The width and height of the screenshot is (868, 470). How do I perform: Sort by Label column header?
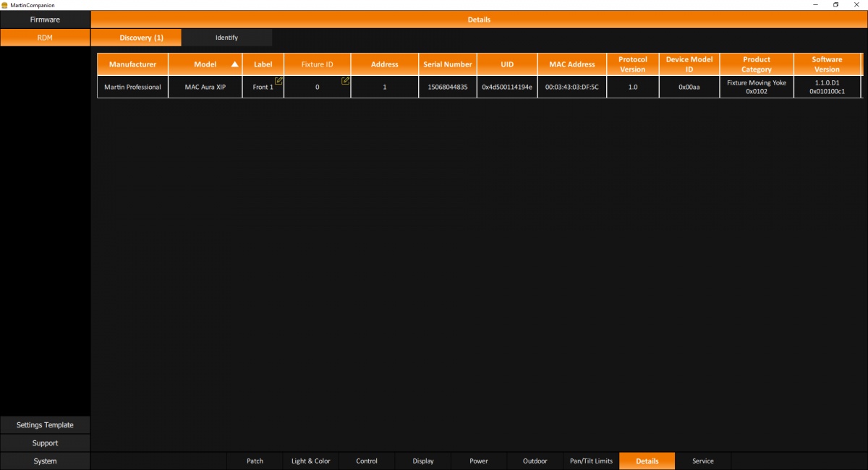pyautogui.click(x=263, y=64)
